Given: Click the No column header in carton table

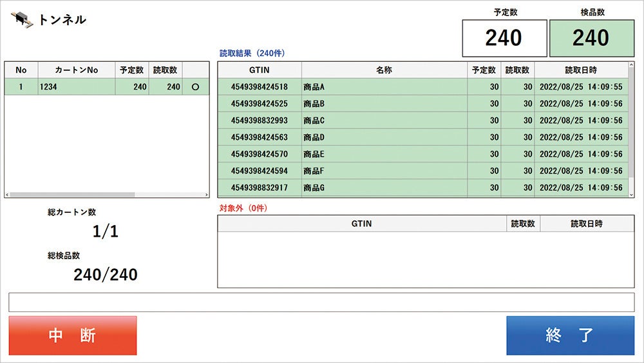Looking at the screenshot, I should click(x=21, y=70).
